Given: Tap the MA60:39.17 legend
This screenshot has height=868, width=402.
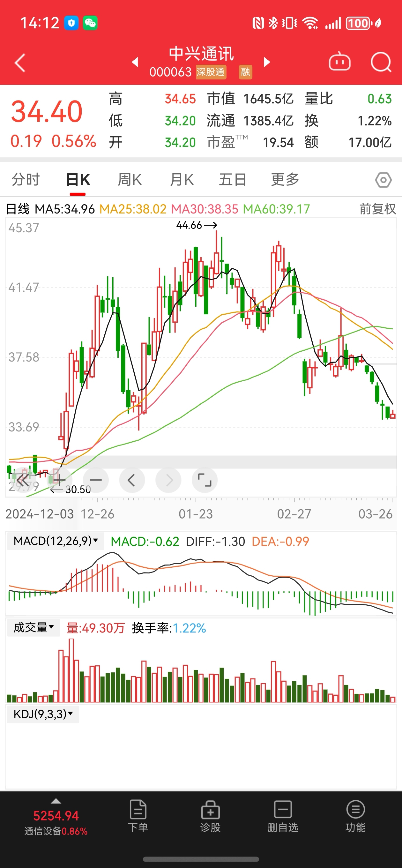Looking at the screenshot, I should (277, 209).
